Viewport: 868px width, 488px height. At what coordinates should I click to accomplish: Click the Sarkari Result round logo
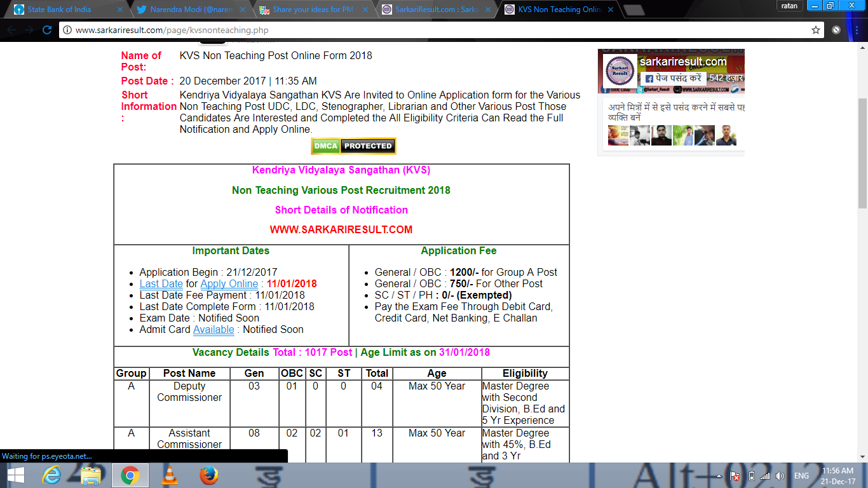tap(620, 71)
